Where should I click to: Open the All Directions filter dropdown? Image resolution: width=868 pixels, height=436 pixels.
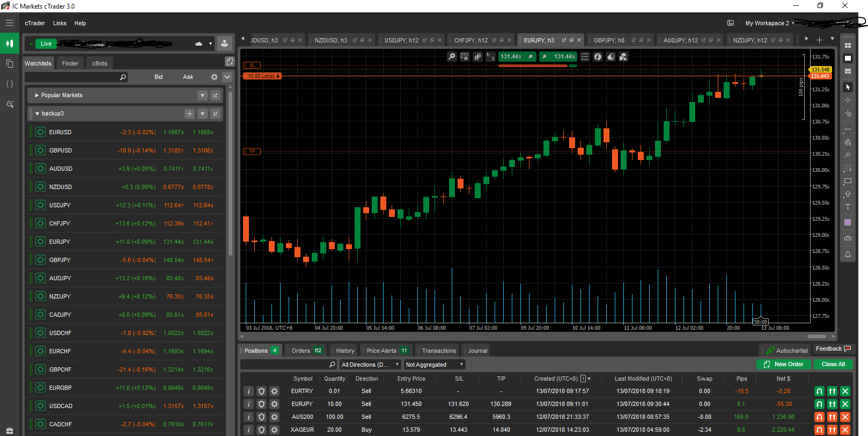tap(370, 365)
